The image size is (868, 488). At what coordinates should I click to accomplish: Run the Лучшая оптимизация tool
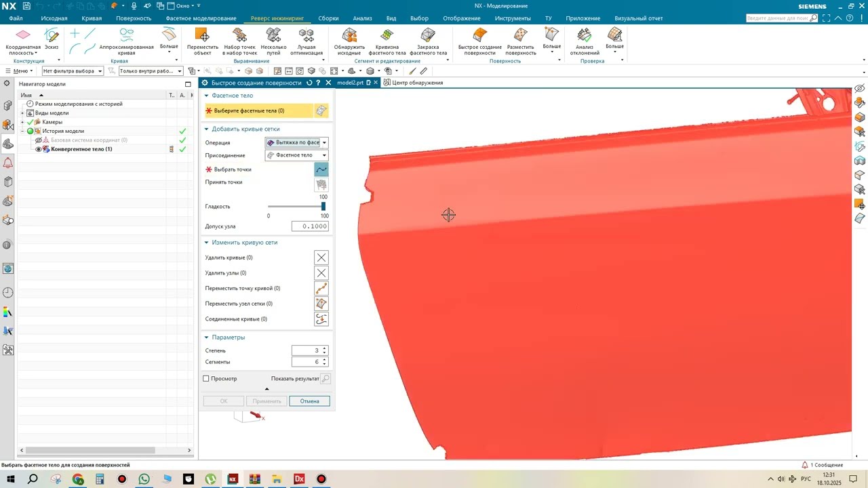pyautogui.click(x=307, y=41)
